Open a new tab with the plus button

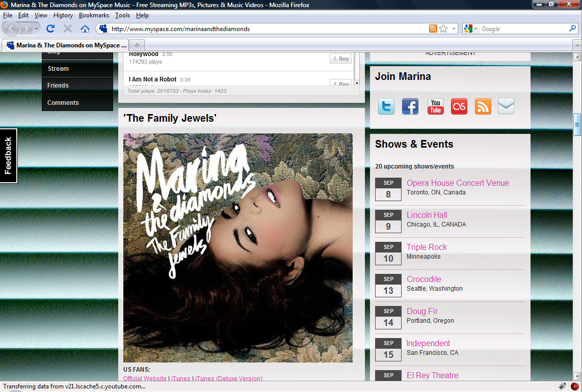pos(137,45)
